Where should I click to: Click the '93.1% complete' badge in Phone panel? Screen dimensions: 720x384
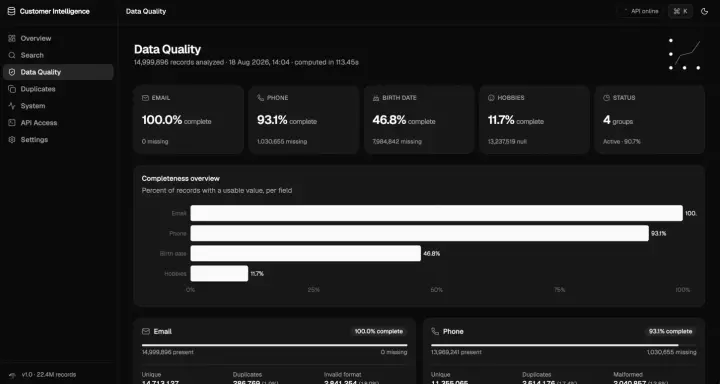pos(670,332)
